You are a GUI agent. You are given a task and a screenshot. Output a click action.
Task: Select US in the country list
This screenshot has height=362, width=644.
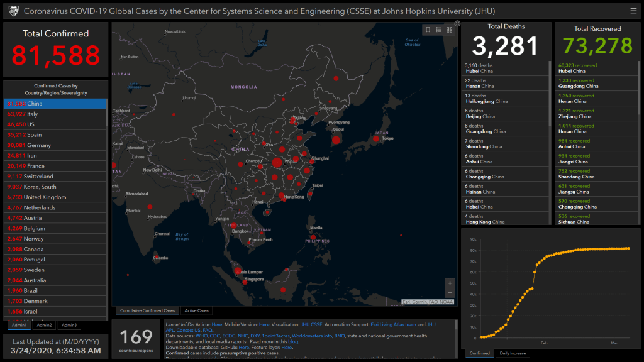pyautogui.click(x=55, y=124)
